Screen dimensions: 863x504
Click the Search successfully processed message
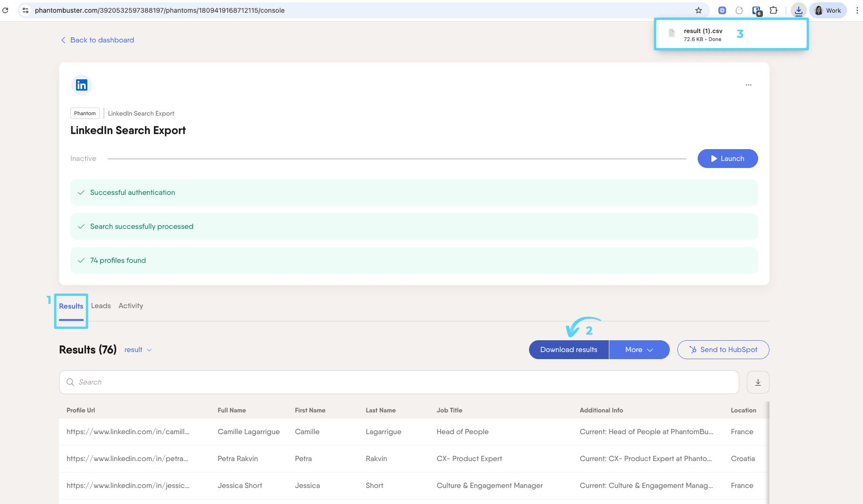[414, 227]
